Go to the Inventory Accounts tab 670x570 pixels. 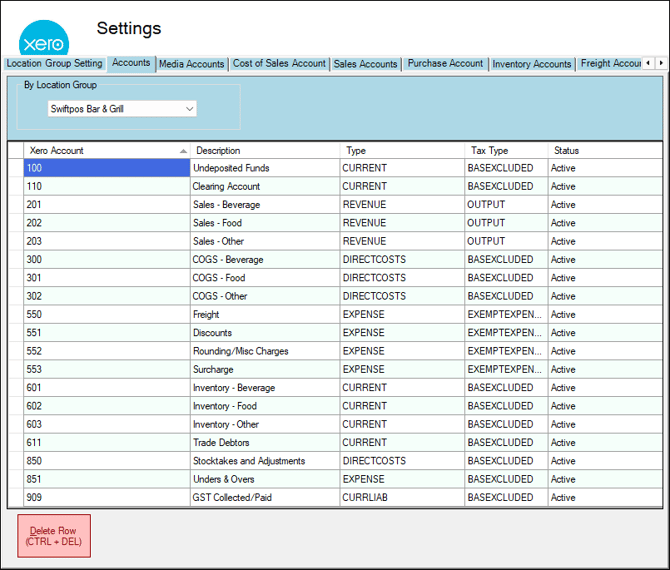(532, 64)
